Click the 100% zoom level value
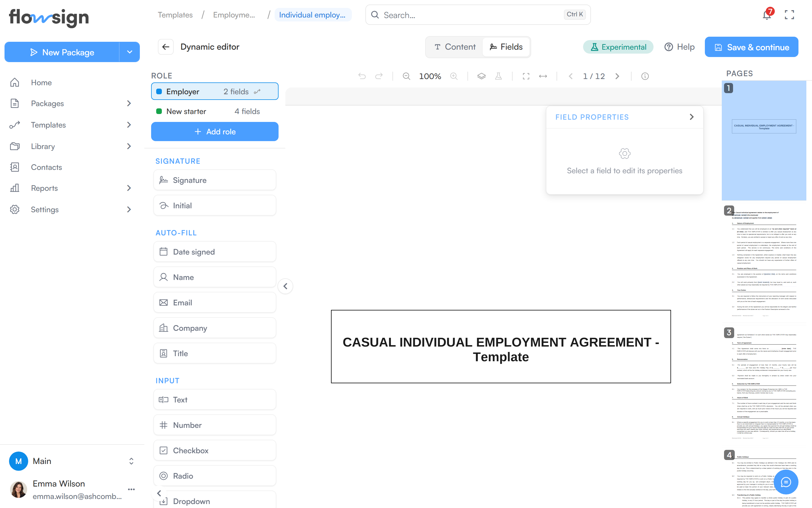812x508 pixels. tap(430, 76)
